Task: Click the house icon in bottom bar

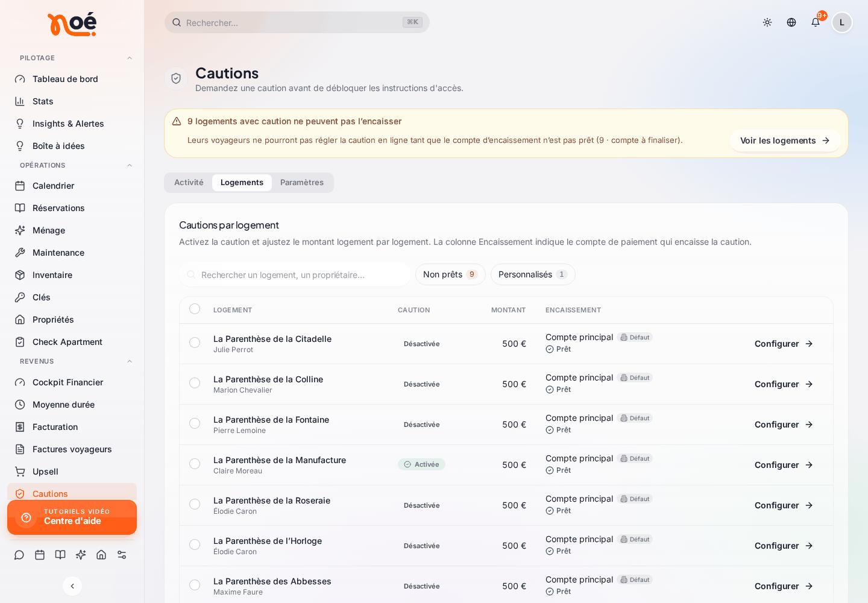Action: [101, 555]
